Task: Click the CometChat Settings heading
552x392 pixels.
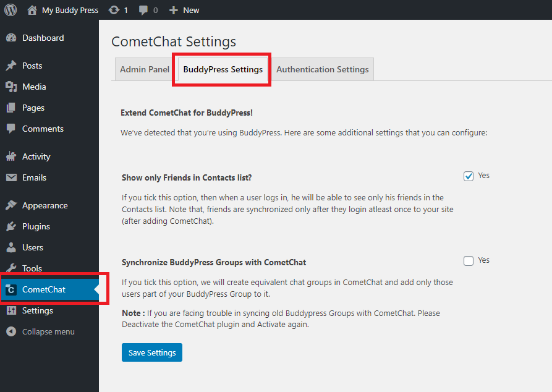Action: pyautogui.click(x=174, y=41)
